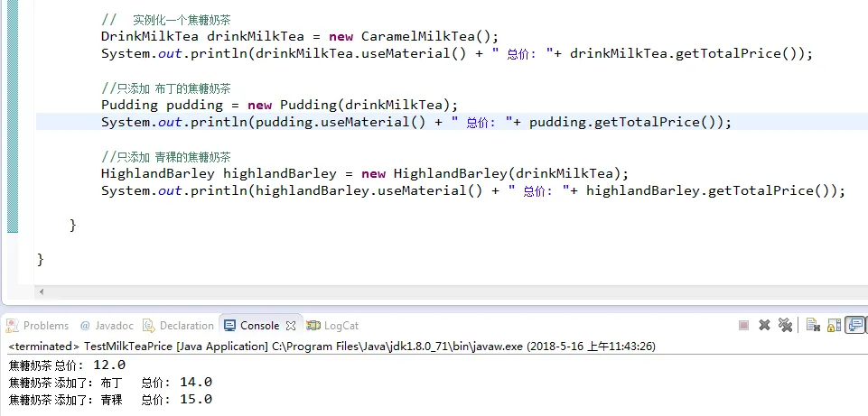
Task: Close the Console tab with its X
Action: tap(291, 326)
